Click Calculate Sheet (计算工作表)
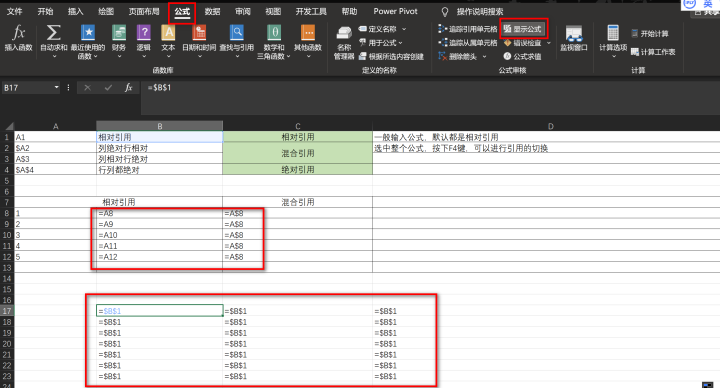Image resolution: width=720 pixels, height=388 pixels. (x=653, y=52)
